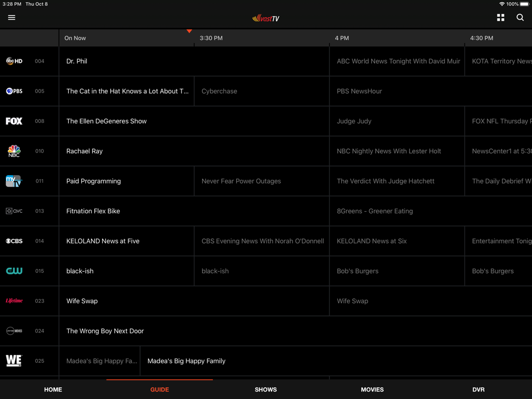Screen dimensions: 532x399
Task: Select the 3:30 PM time header
Action: [211, 38]
